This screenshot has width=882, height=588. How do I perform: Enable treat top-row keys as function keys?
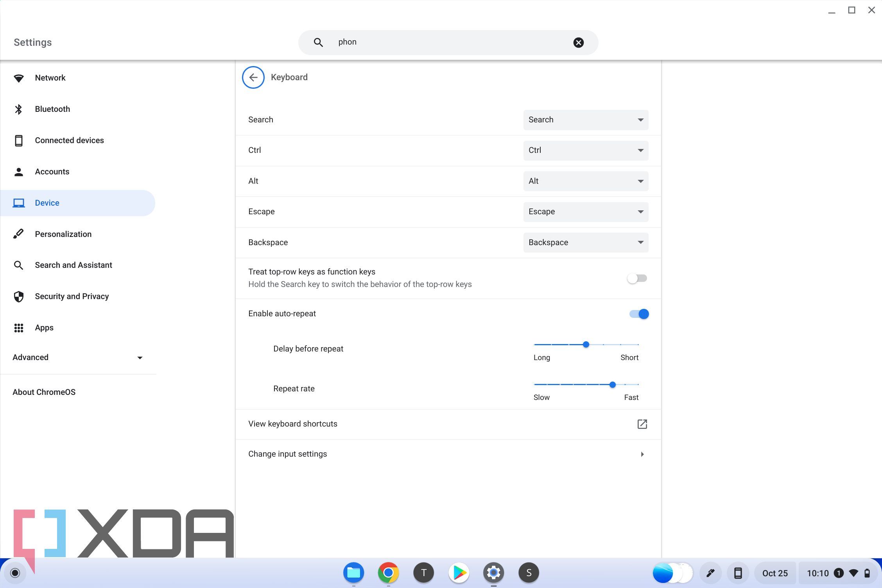click(x=637, y=278)
